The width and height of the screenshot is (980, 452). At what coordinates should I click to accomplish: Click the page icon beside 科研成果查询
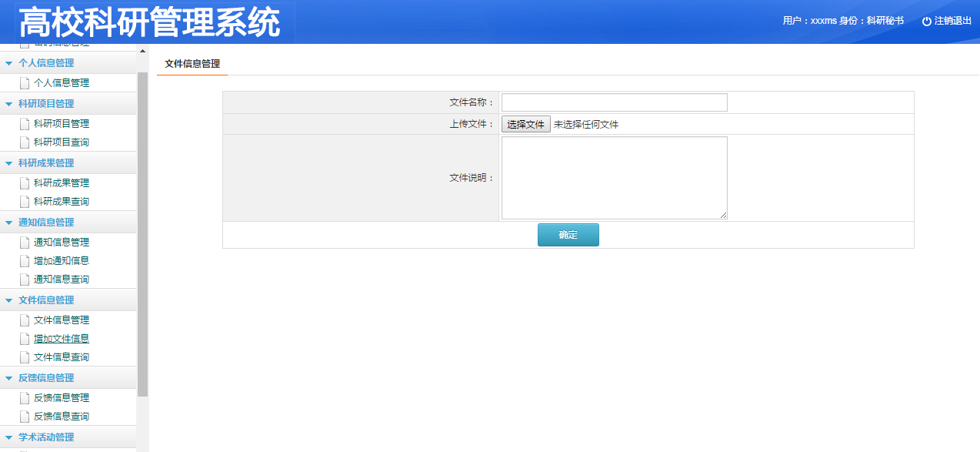25,202
